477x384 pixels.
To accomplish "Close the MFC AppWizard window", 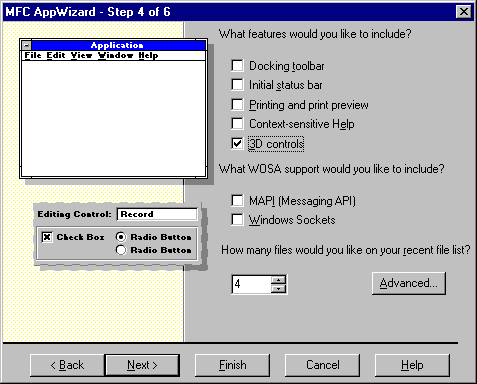I will click(464, 12).
